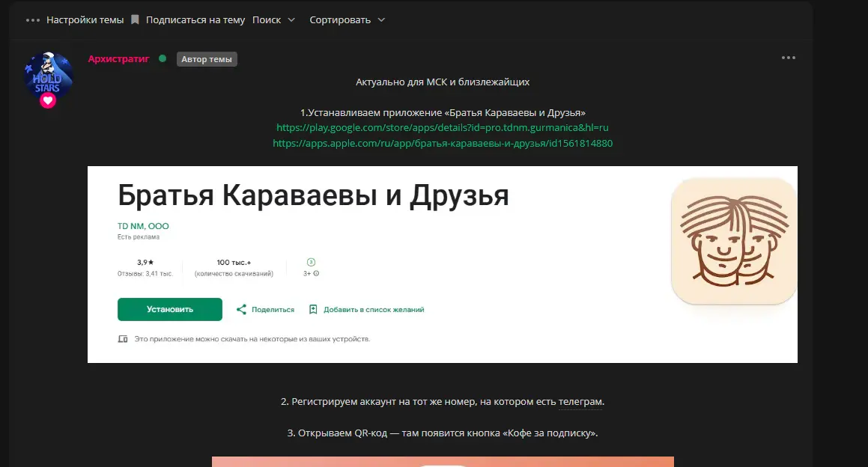Click the info icon next to "3+"
The width and height of the screenshot is (868, 467).
coord(316,273)
